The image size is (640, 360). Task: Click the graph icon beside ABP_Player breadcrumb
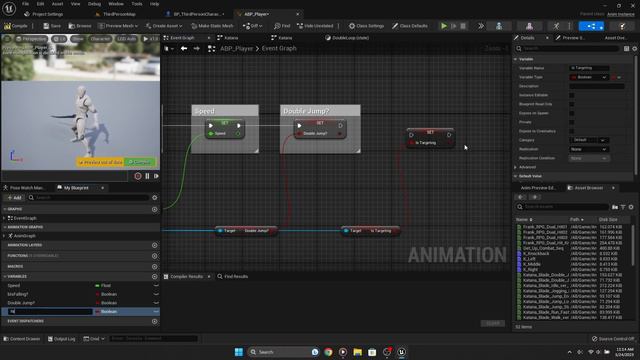[x=211, y=49]
